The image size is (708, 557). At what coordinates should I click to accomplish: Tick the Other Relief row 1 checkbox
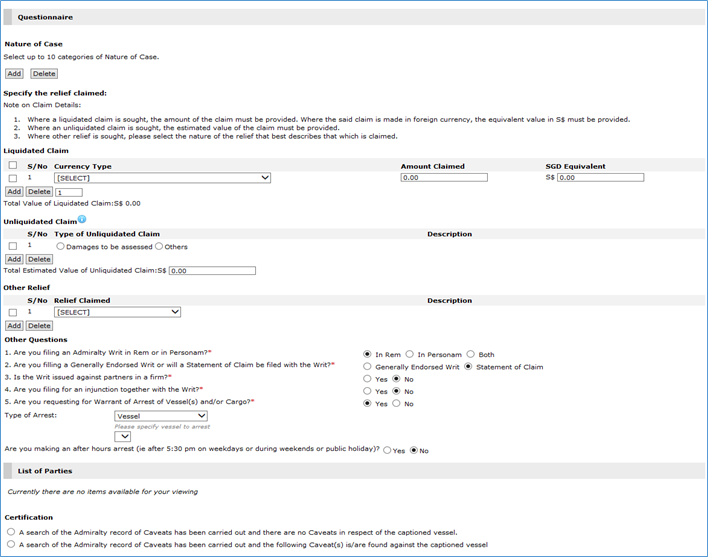(12, 312)
